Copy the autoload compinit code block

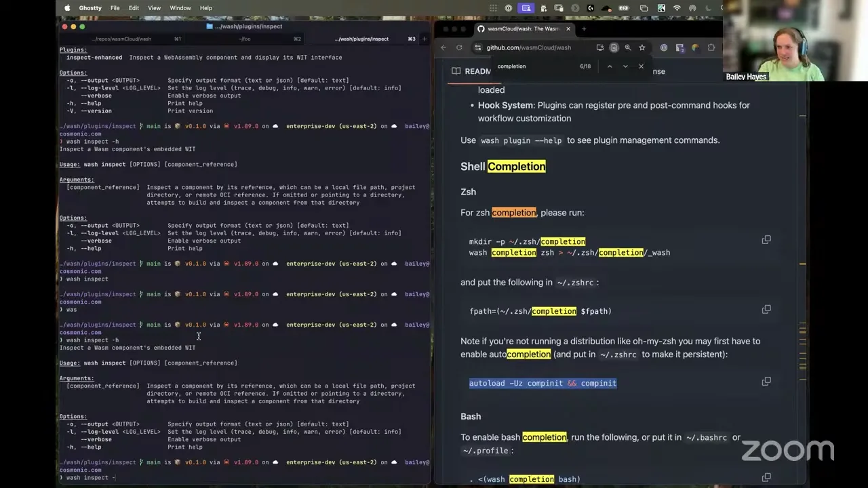766,381
